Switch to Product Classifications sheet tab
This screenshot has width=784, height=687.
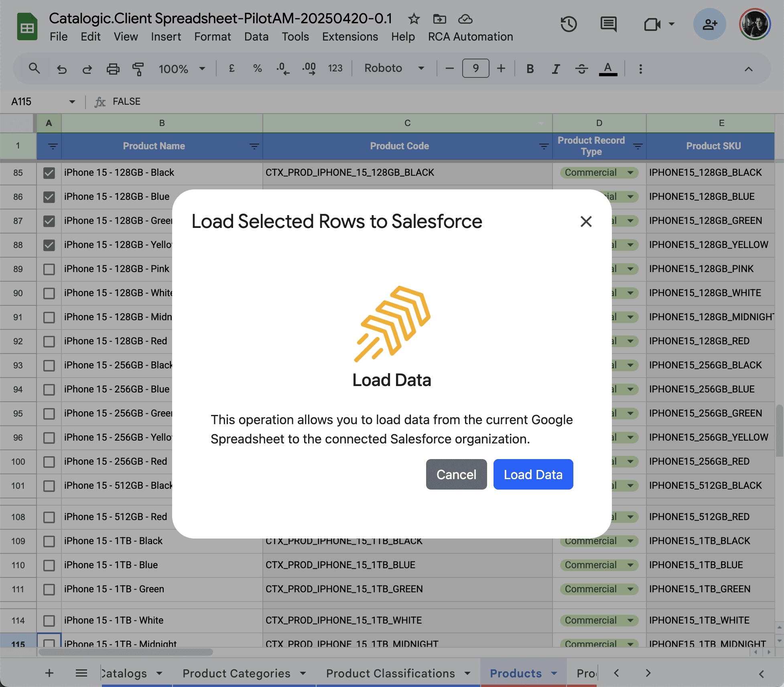click(x=390, y=673)
